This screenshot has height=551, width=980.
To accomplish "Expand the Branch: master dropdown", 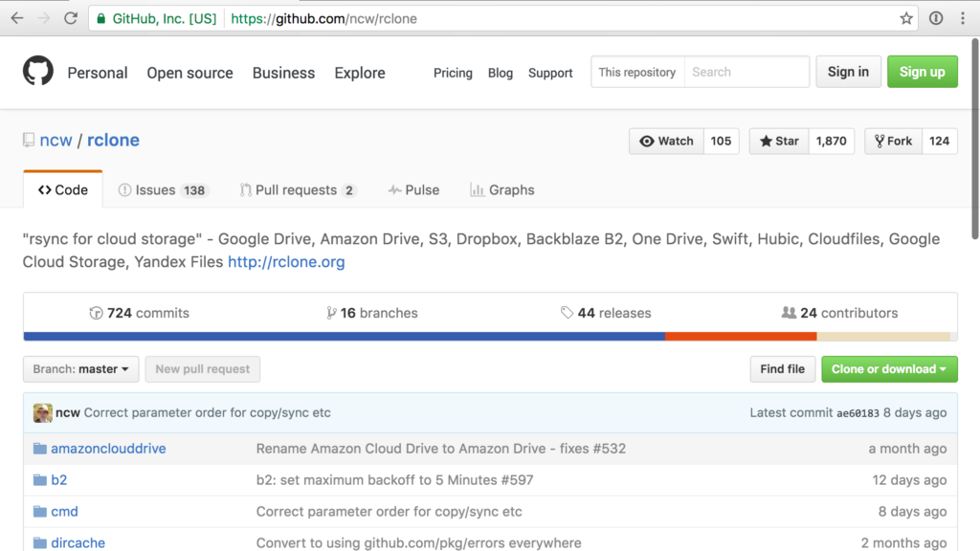I will (81, 369).
